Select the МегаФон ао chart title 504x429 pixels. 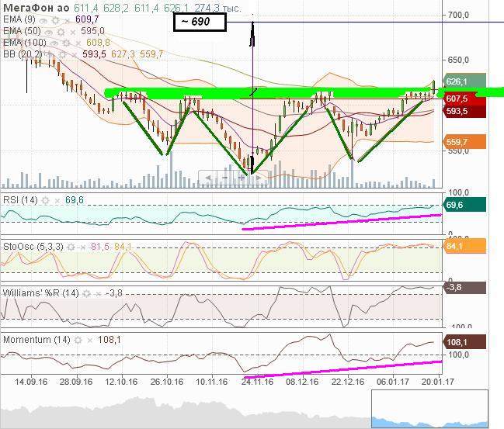click(36, 8)
